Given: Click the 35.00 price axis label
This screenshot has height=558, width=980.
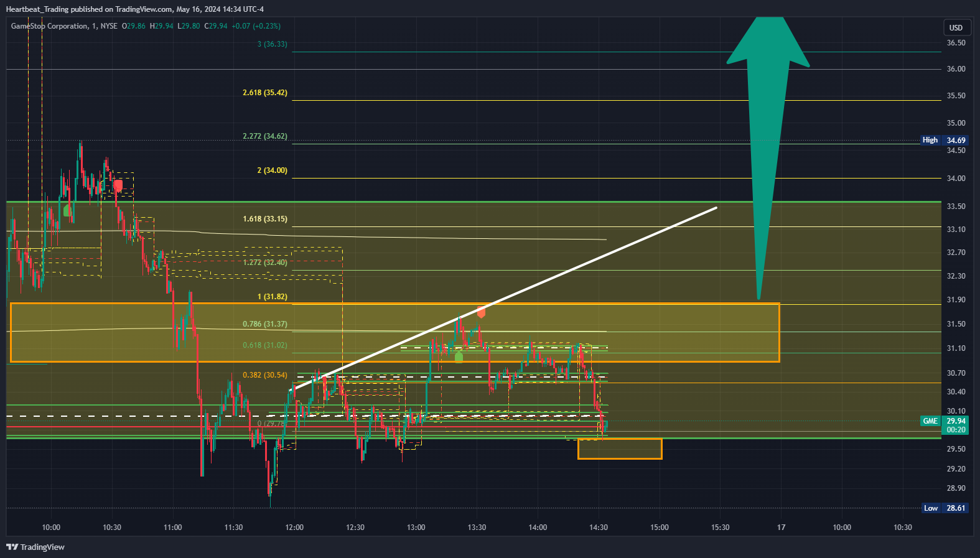Looking at the screenshot, I should [956, 123].
